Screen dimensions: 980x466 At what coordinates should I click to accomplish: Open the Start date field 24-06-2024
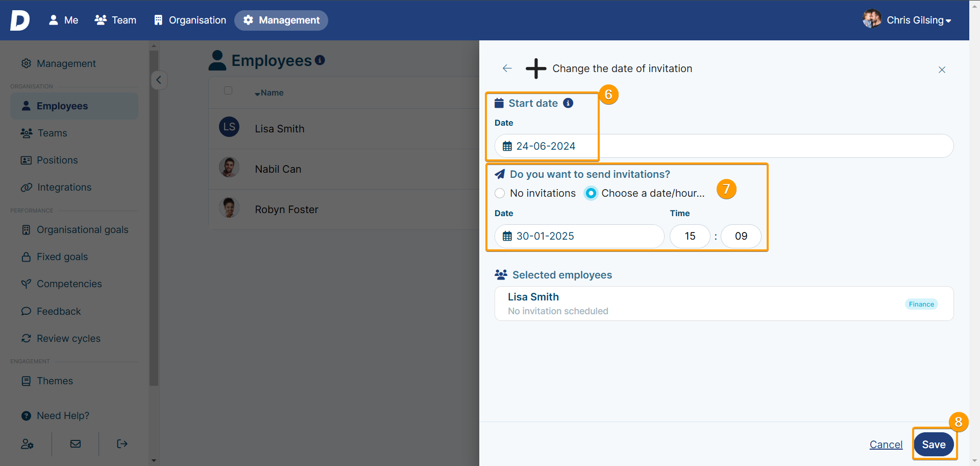click(x=724, y=146)
